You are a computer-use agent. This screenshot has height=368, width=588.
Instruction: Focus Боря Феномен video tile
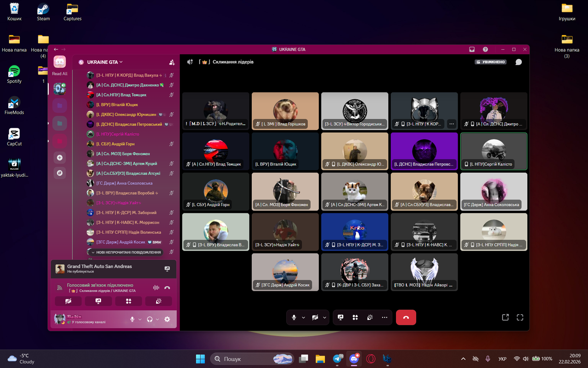(x=285, y=191)
